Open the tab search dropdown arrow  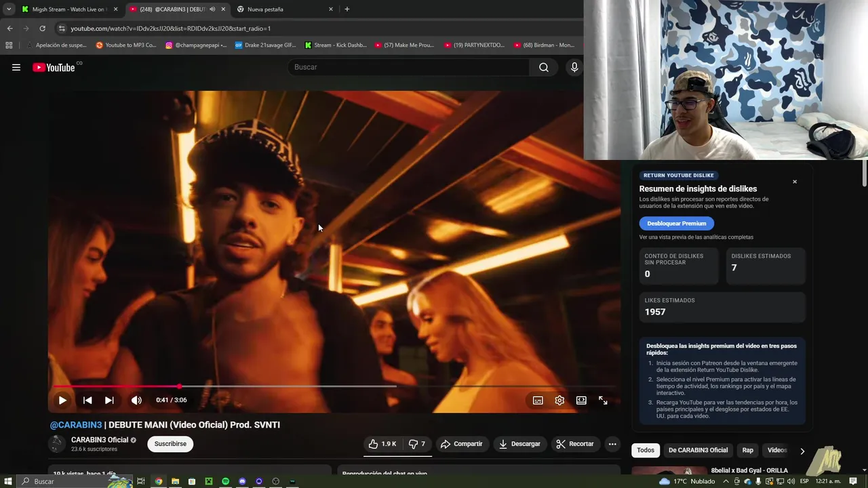(9, 9)
